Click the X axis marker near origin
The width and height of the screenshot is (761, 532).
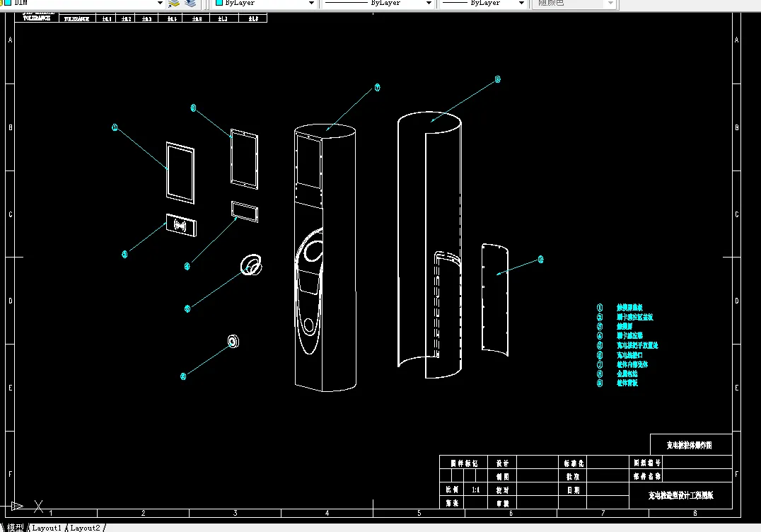(39, 507)
